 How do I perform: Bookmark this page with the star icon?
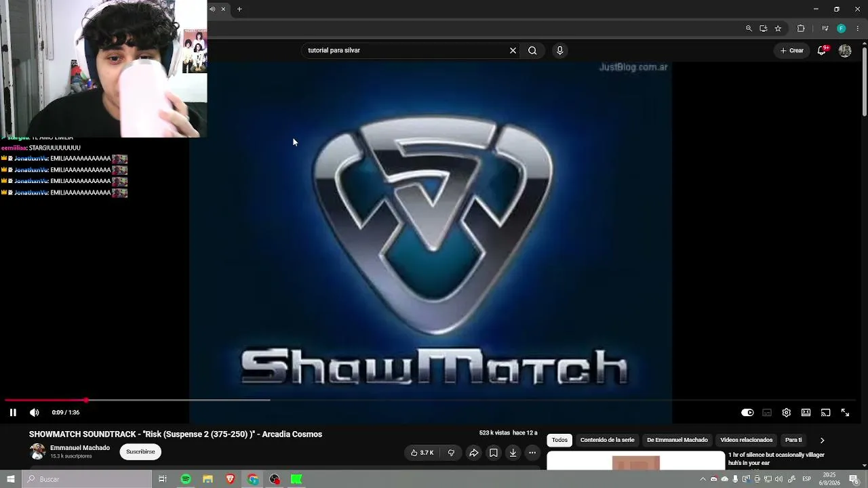coord(778,28)
